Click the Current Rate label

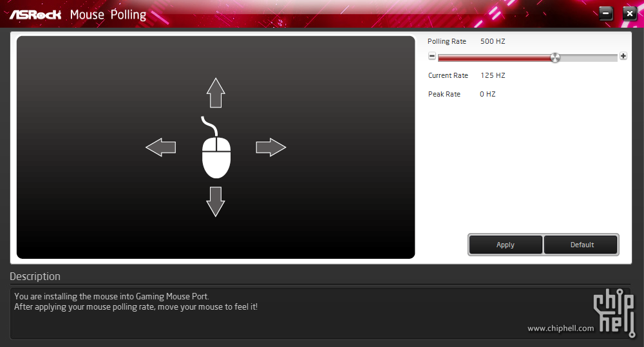(448, 75)
